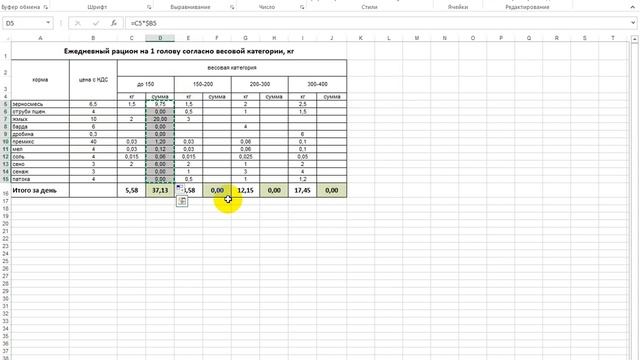Select cell 0,025 in соль row
The image size is (640, 360).
pos(245,157)
